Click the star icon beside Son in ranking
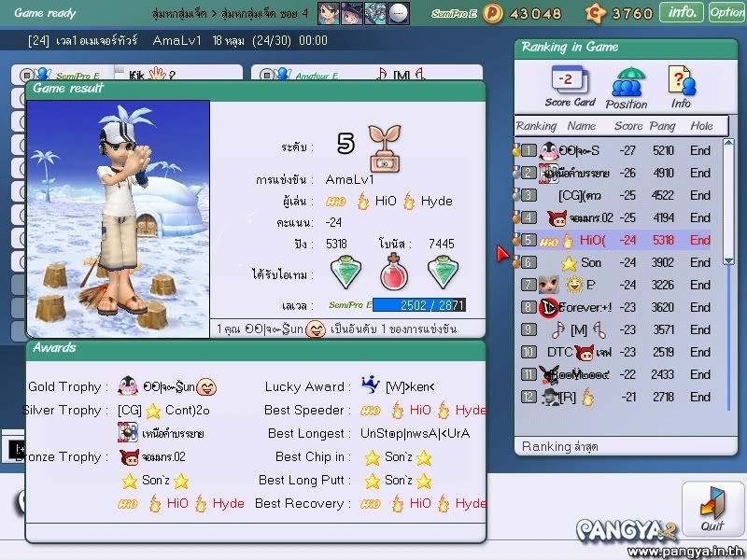Screen dimensions: 747x560 coord(569,263)
